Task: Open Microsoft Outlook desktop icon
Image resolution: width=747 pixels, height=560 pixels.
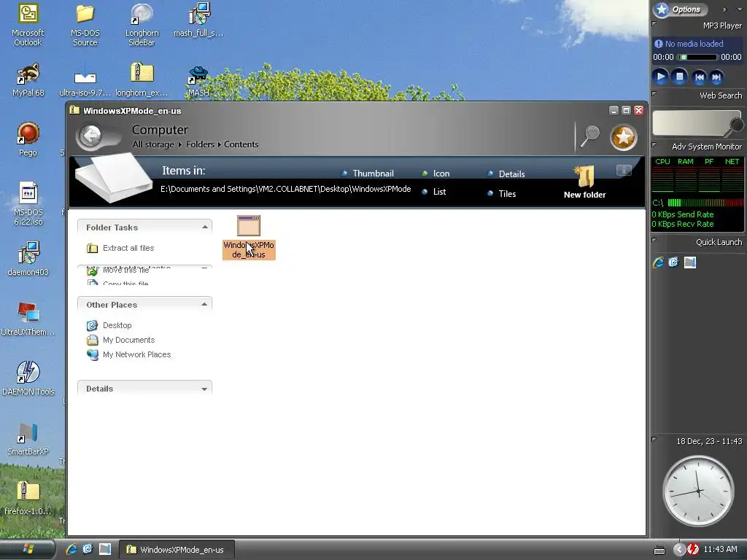Action: 28,25
